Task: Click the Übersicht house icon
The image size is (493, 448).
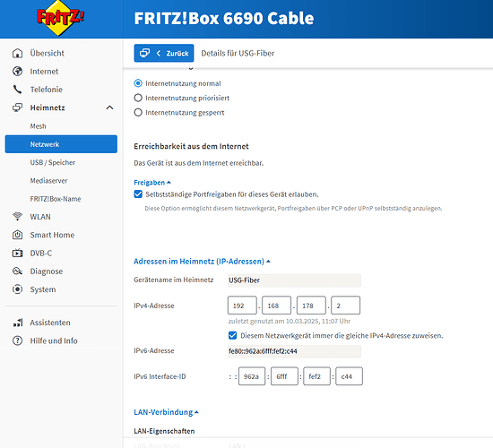Action: (x=17, y=53)
